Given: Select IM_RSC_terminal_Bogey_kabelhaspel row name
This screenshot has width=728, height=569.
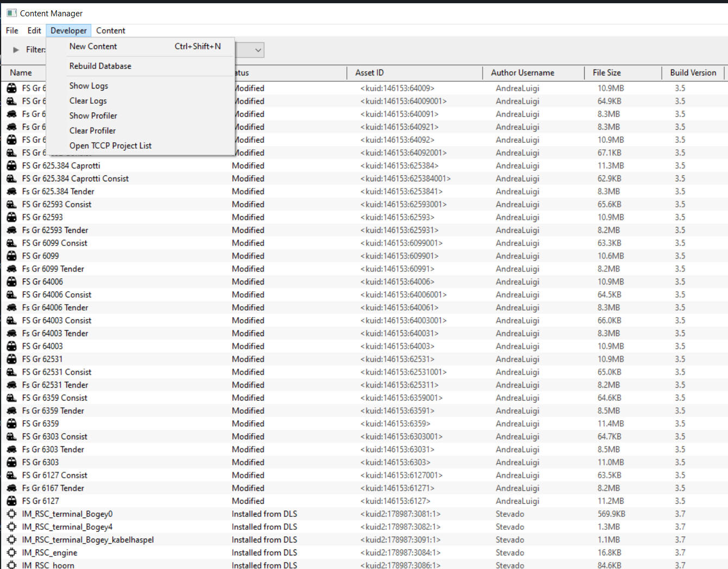Looking at the screenshot, I should coord(88,540).
